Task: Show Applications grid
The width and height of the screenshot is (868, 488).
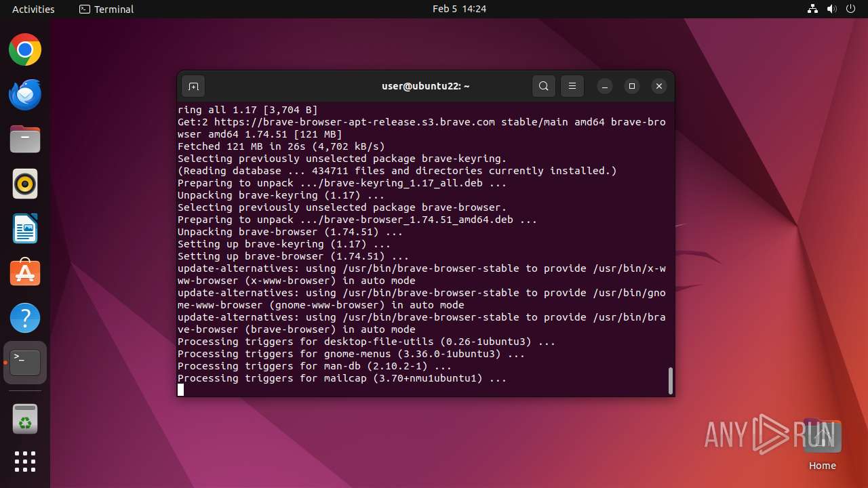Action: pyautogui.click(x=25, y=462)
